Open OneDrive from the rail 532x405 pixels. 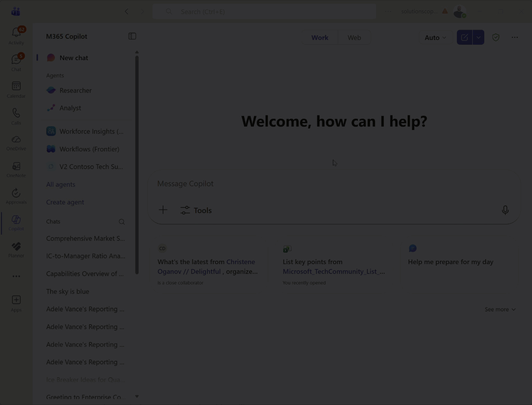pos(16,143)
